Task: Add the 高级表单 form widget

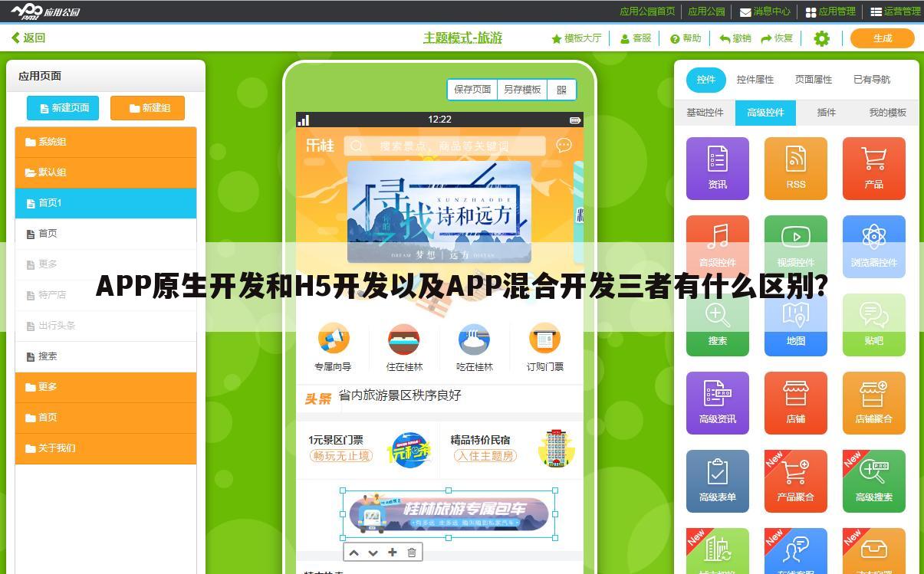Action: coord(717,481)
